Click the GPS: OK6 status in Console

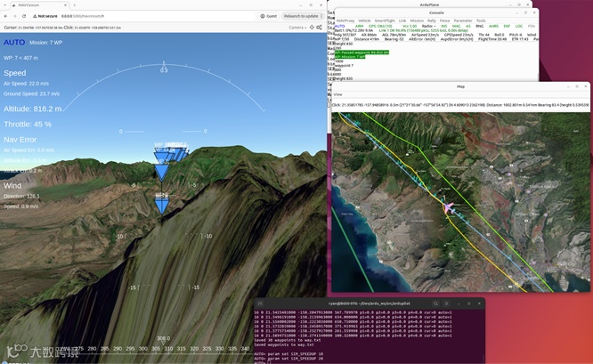click(x=380, y=26)
